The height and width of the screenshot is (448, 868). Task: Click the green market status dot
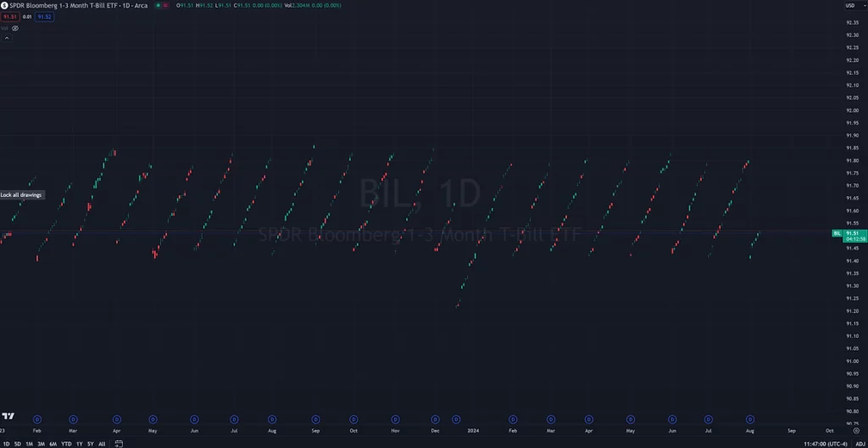pyautogui.click(x=158, y=6)
